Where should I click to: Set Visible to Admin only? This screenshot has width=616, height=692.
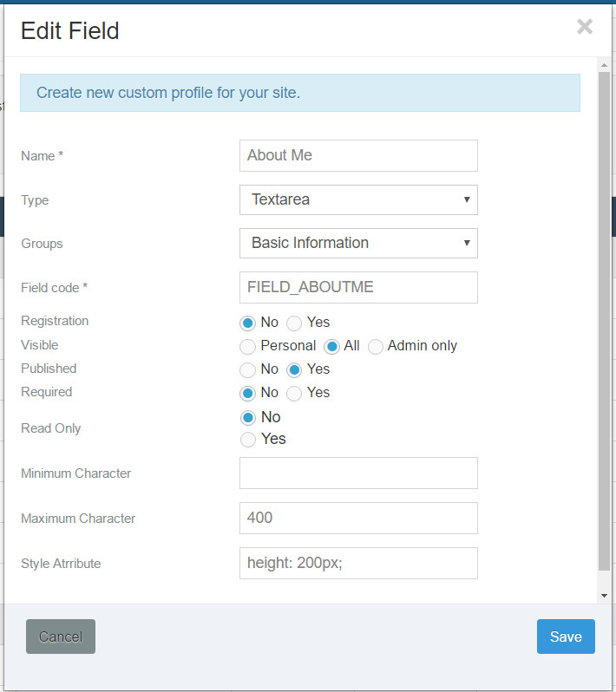point(376,347)
